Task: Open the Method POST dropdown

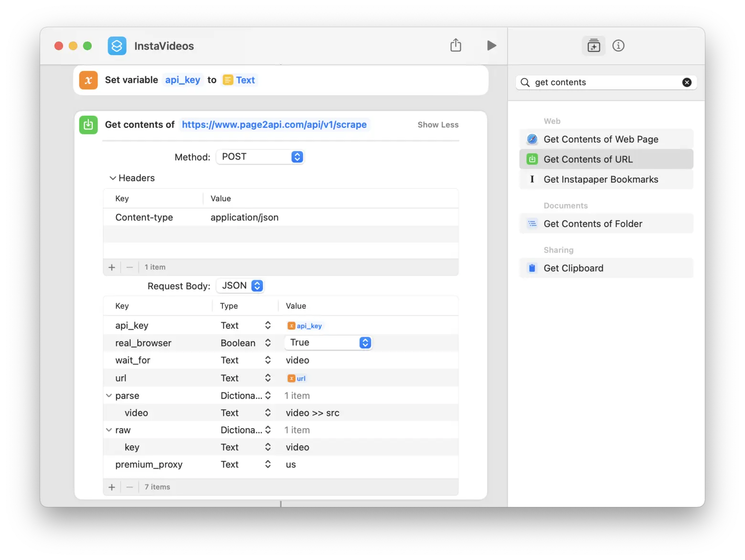Action: pyautogui.click(x=260, y=157)
